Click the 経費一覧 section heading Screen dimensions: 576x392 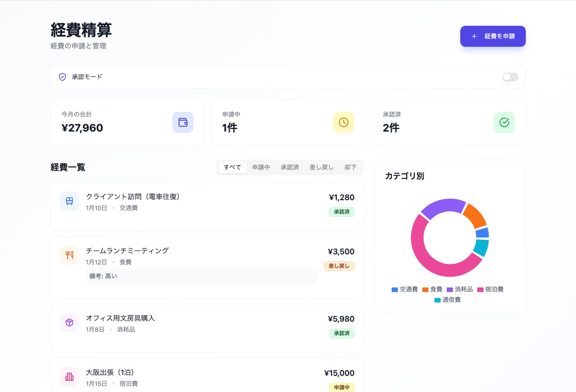tap(68, 167)
